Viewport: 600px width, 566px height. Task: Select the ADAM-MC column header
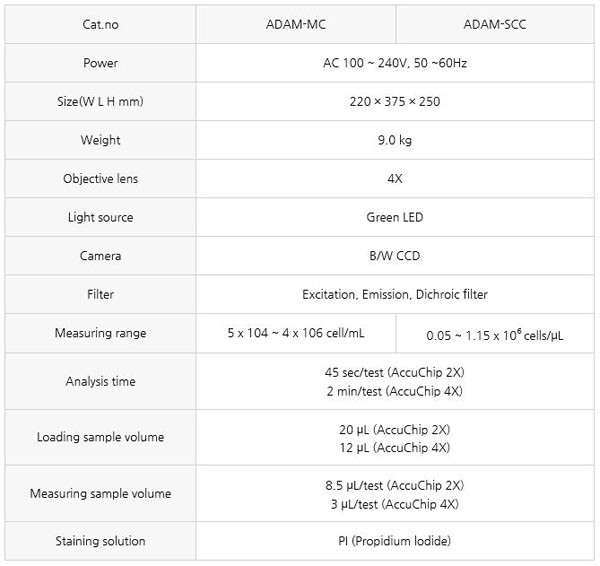coord(295,25)
